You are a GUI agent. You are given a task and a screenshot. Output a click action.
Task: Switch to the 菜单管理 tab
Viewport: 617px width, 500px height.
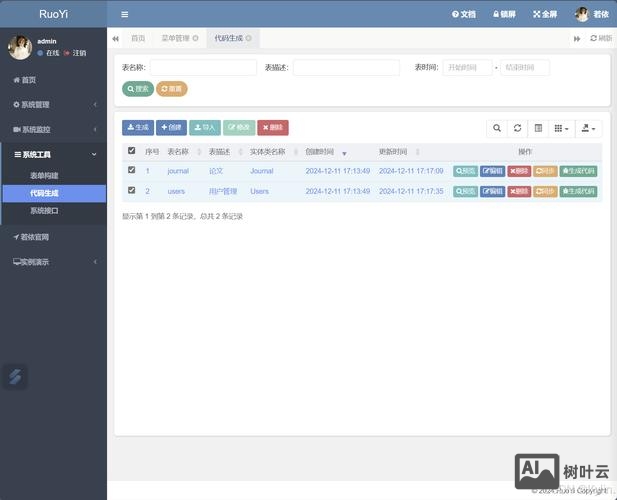coord(175,38)
